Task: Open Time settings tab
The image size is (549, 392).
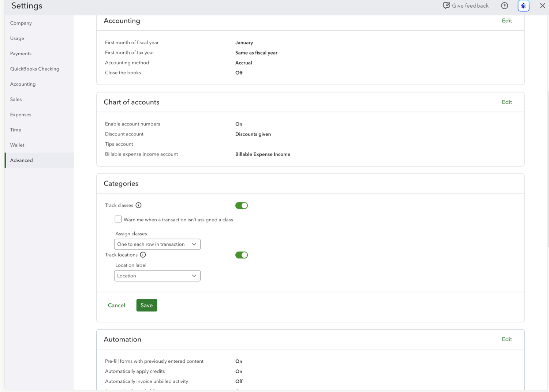Action: (x=39, y=130)
